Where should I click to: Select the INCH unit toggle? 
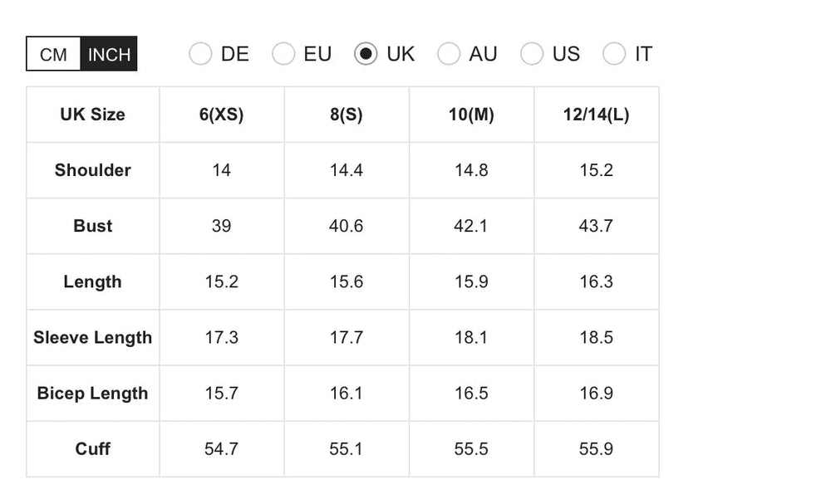tap(109, 55)
